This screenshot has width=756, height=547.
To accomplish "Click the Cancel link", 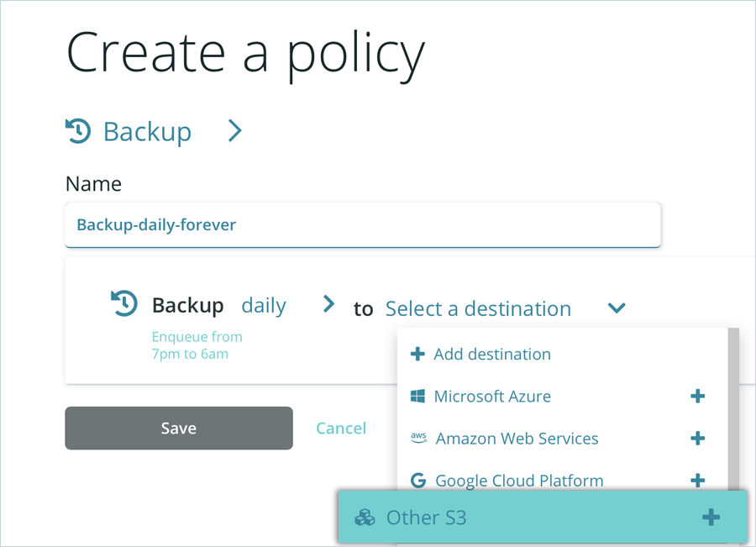I will 340,429.
